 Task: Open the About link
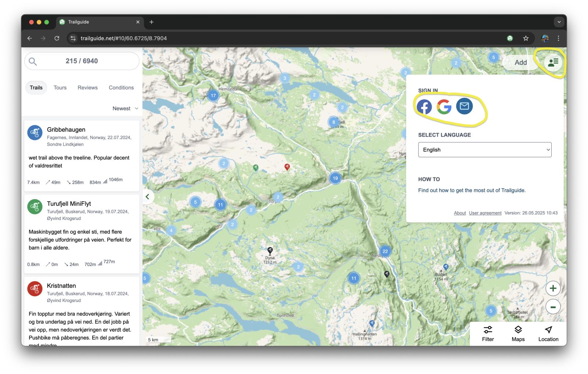[460, 213]
